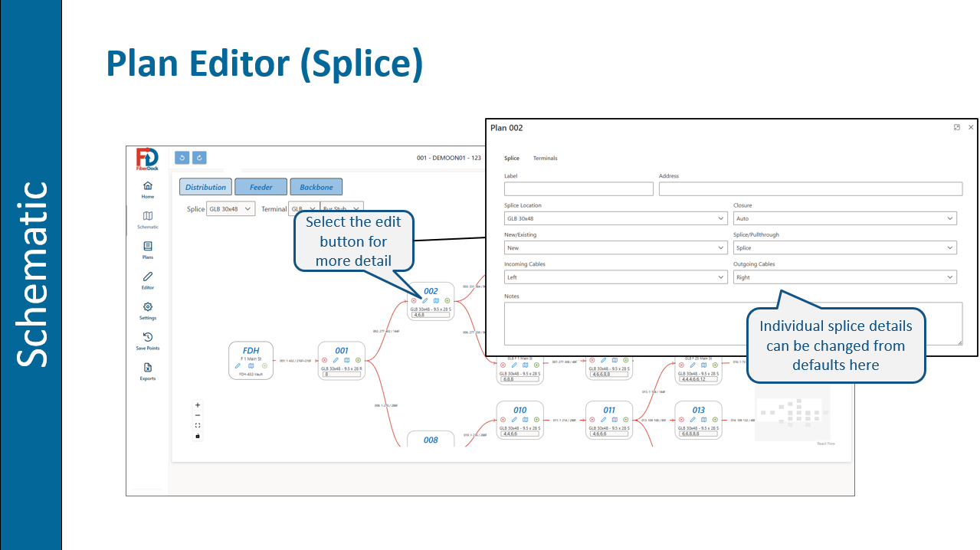Open the map icon on node 002
980x550 pixels.
coord(436,300)
